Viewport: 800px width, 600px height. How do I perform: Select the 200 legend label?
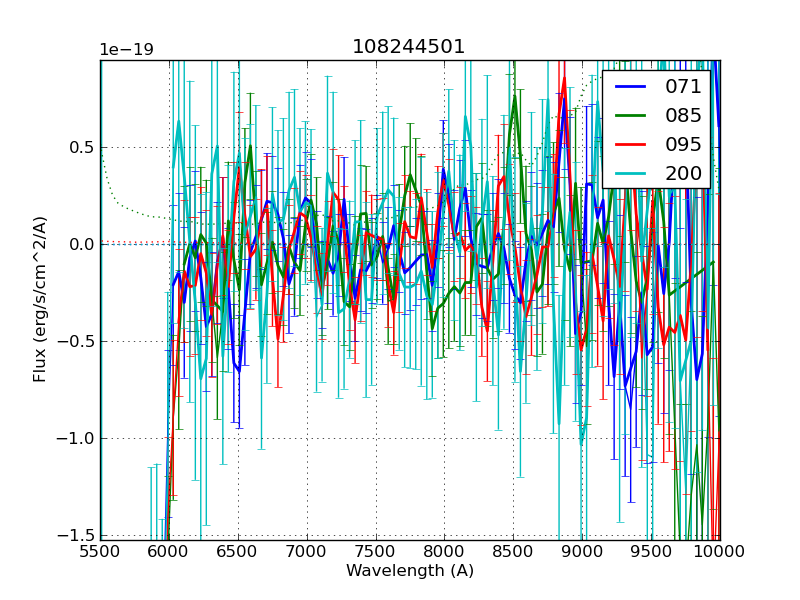click(x=683, y=173)
